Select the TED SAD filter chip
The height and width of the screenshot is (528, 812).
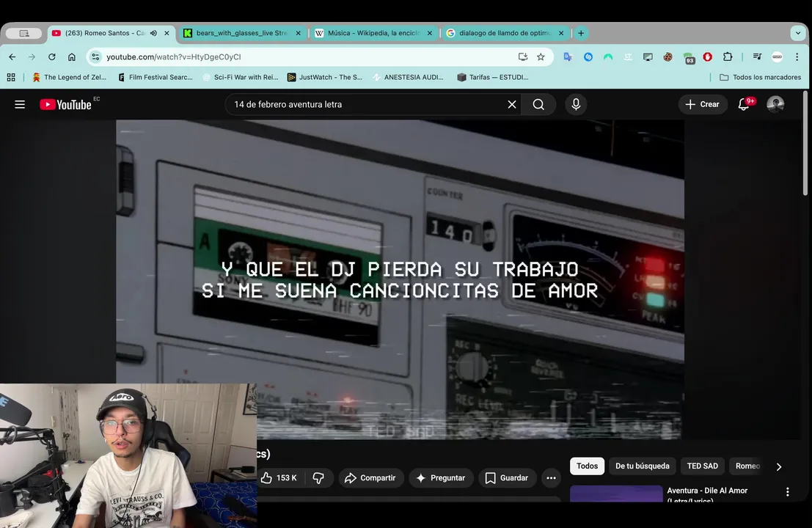click(702, 466)
